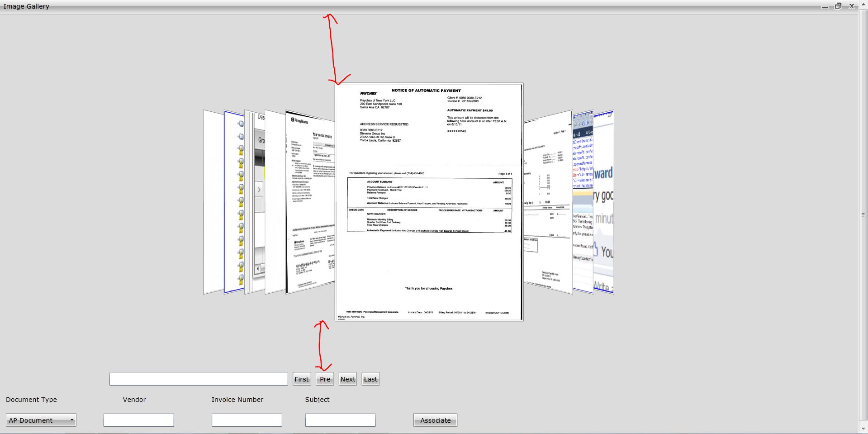Image resolution: width=868 pixels, height=434 pixels.
Task: Focus the Vendor input field
Action: pyautogui.click(x=138, y=420)
